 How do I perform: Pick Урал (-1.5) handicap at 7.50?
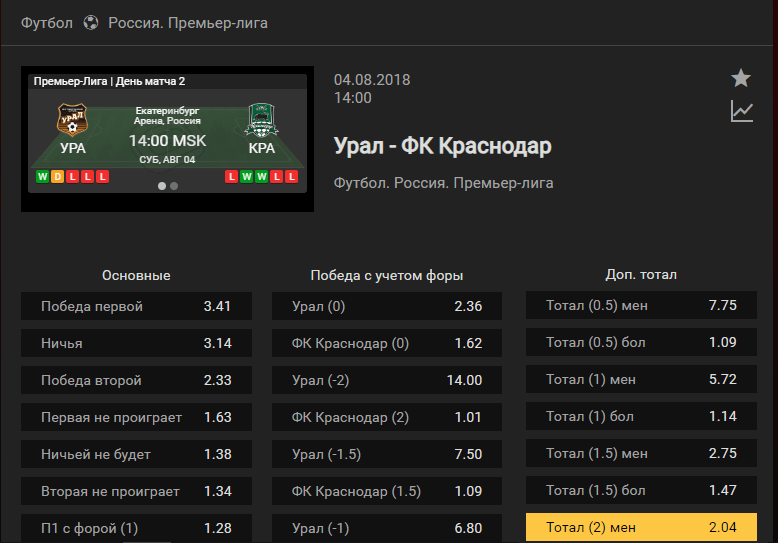pyautogui.click(x=387, y=454)
